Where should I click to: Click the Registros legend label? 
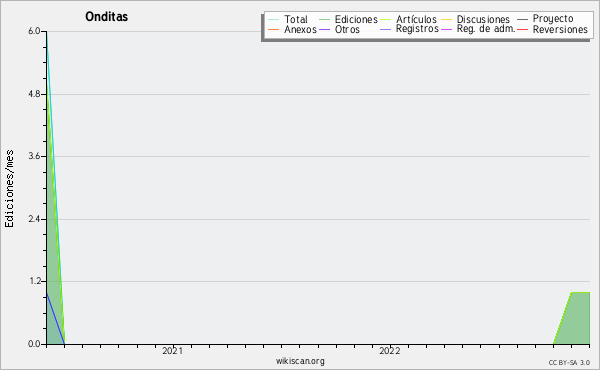(417, 29)
